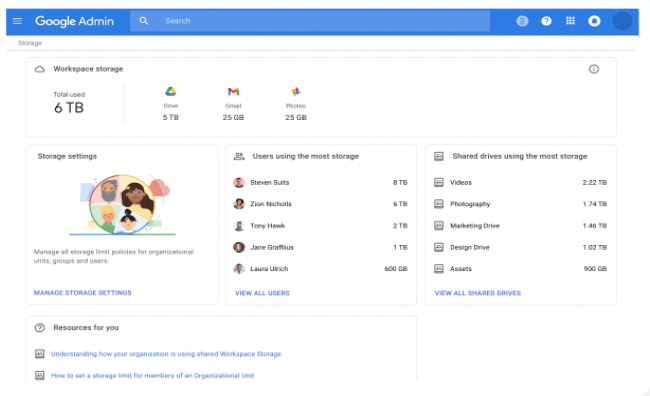Click the Marketing Drive icon

point(439,226)
